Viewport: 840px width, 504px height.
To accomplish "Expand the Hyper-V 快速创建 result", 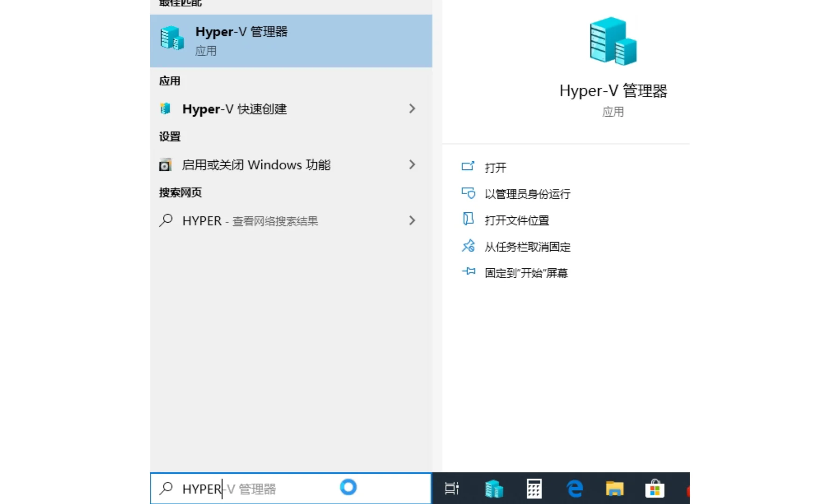I will (x=412, y=109).
